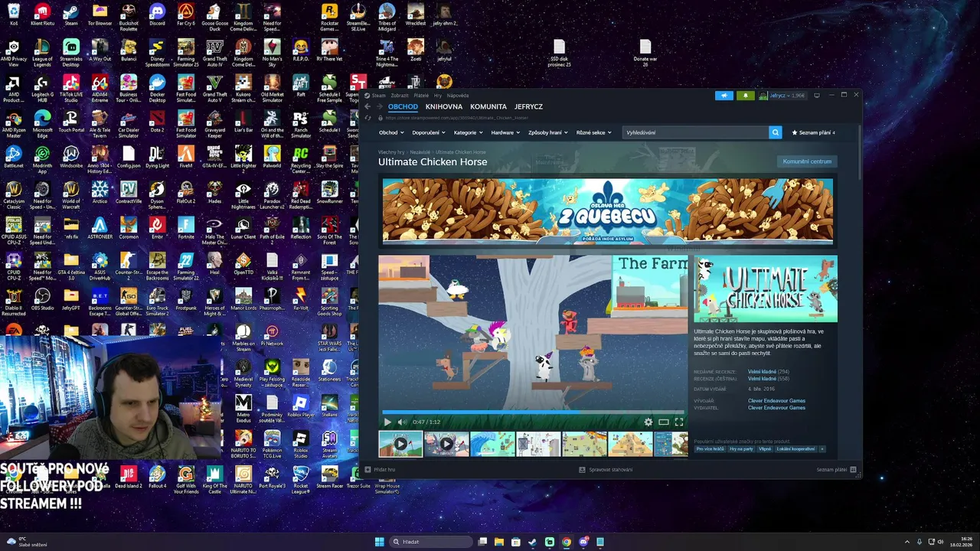Open the Windows Start button
The width and height of the screenshot is (980, 551).
point(380,542)
